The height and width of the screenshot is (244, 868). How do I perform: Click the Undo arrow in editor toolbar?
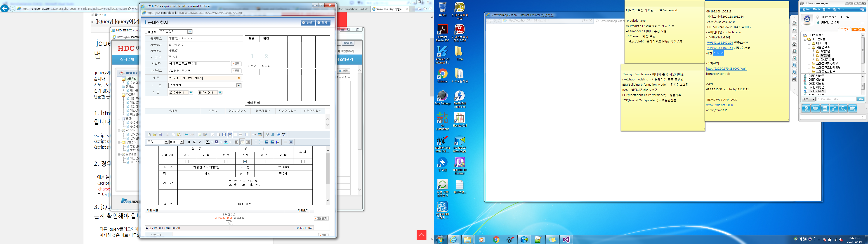click(186, 134)
